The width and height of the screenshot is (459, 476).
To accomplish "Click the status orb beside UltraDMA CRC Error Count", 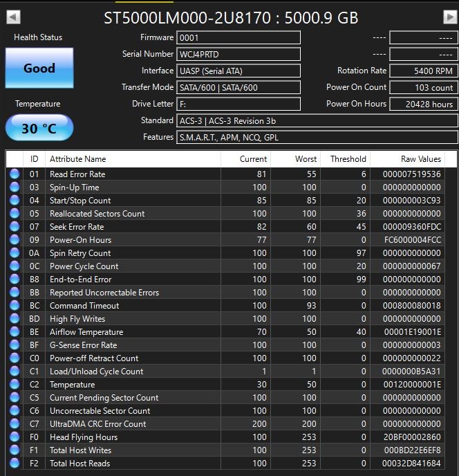I will point(15,424).
